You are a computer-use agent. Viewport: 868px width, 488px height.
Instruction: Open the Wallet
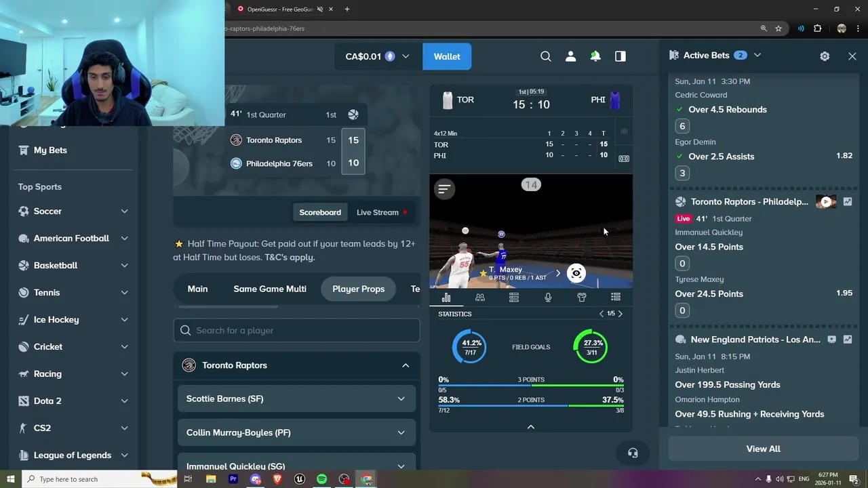[447, 56]
